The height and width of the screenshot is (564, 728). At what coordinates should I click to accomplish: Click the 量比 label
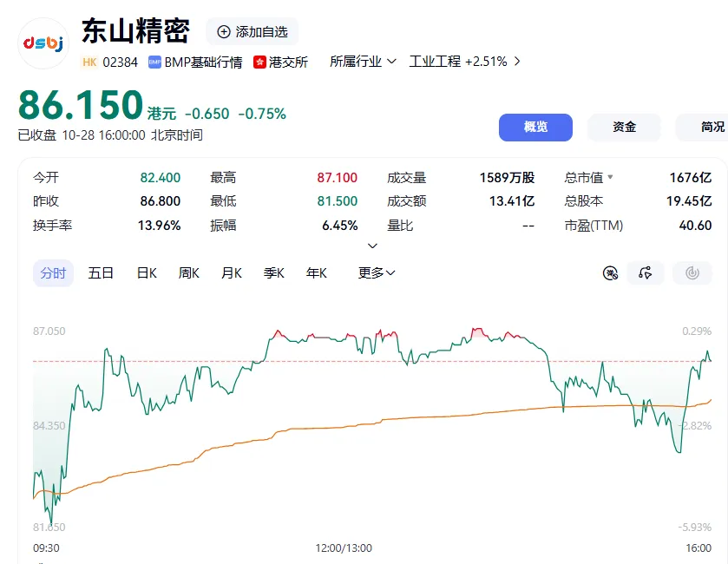400,226
